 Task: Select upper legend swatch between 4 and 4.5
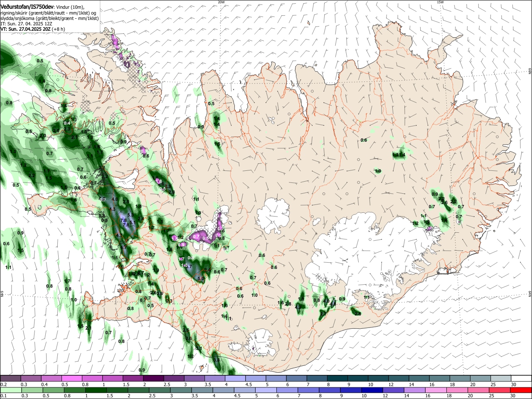pos(235,378)
